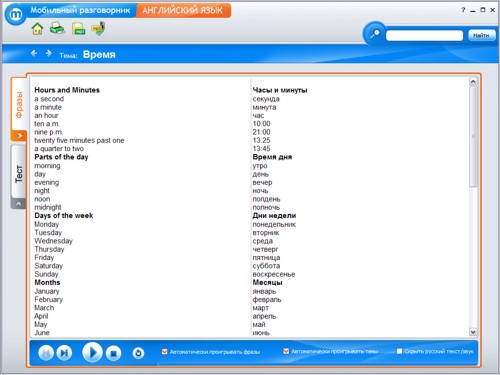
Task: Select the word 'midnight'
Action: [48, 207]
